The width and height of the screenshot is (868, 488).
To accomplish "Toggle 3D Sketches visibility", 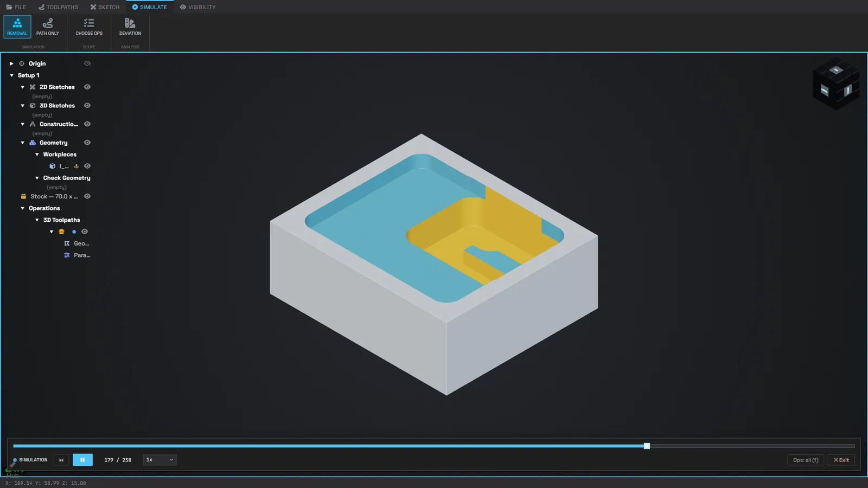I will (x=87, y=106).
